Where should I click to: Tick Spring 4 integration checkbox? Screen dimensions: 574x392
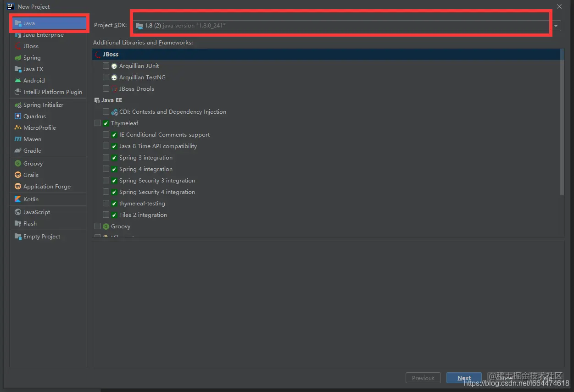tap(106, 169)
